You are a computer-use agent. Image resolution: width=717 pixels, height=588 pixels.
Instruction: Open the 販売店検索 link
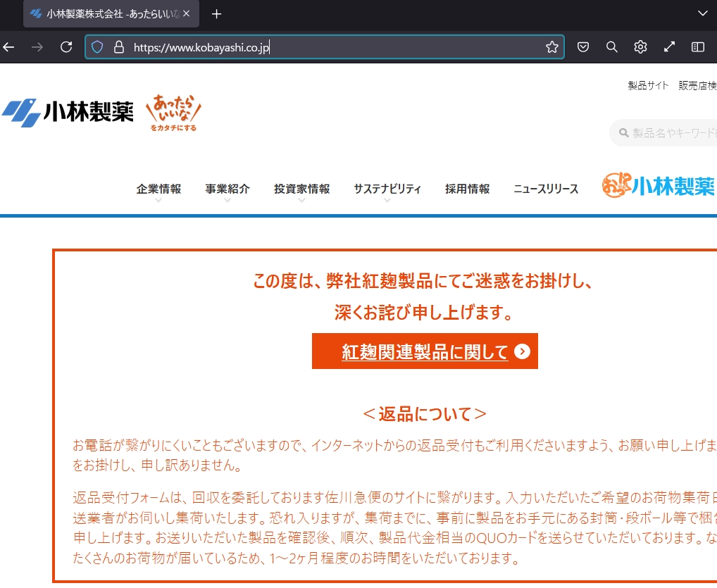tap(698, 85)
